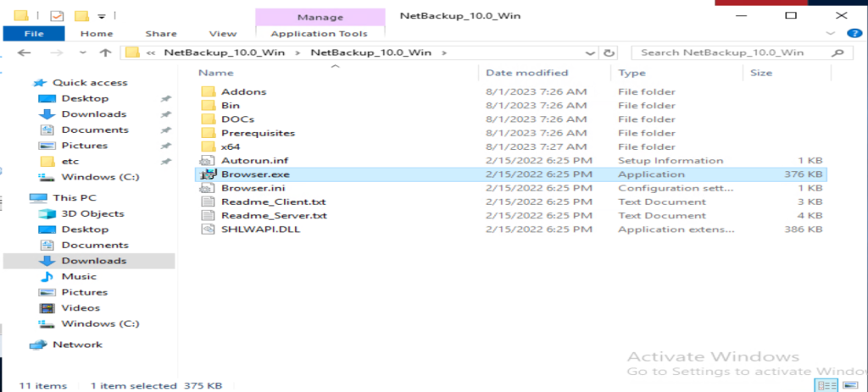Click the Quick access star icon
This screenshot has height=392, width=868.
coord(39,83)
